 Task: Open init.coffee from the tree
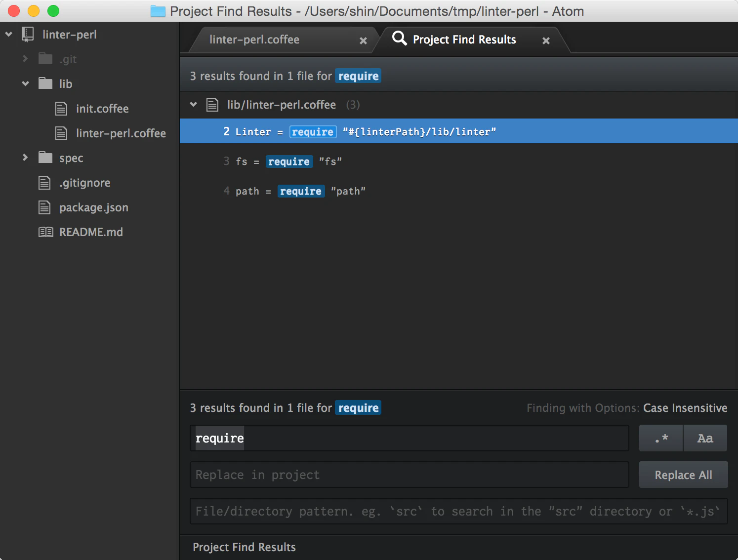coord(102,109)
